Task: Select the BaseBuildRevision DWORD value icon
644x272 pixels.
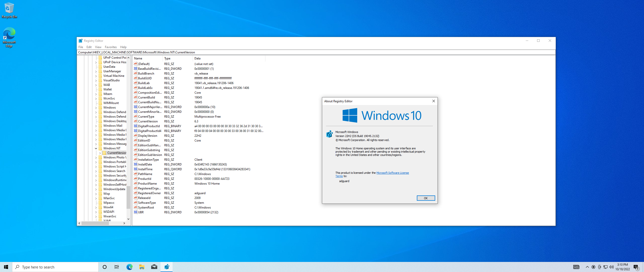Action: tap(136, 69)
